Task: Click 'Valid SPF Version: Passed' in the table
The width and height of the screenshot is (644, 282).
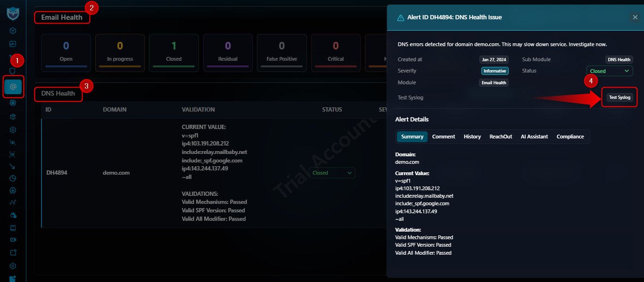Action: coord(213,210)
